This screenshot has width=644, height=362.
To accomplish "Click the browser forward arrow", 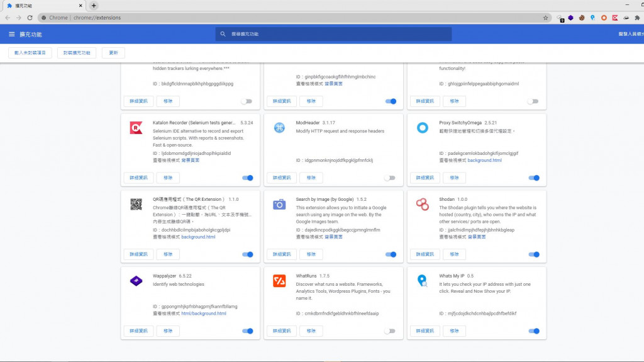I will (x=18, y=18).
